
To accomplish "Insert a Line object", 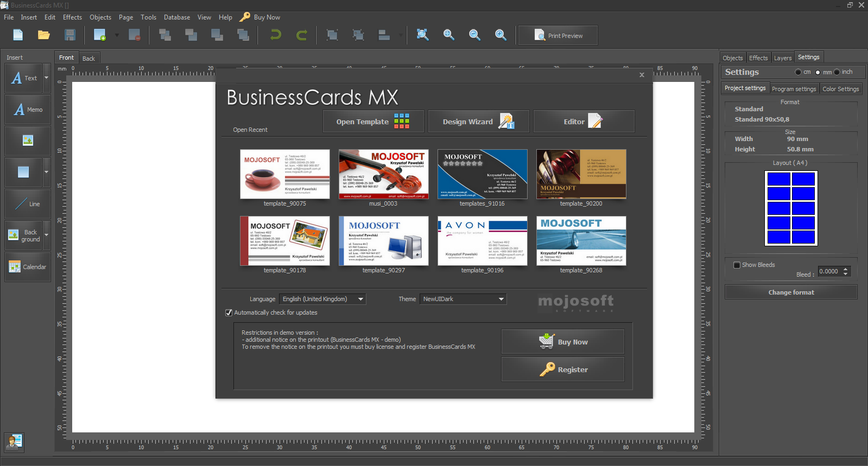I will point(28,204).
